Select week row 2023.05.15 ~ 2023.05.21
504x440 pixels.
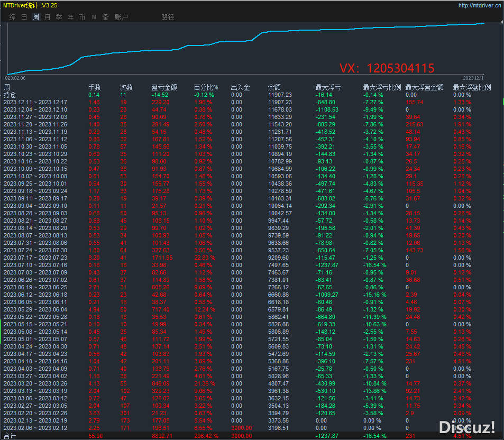click(35, 324)
